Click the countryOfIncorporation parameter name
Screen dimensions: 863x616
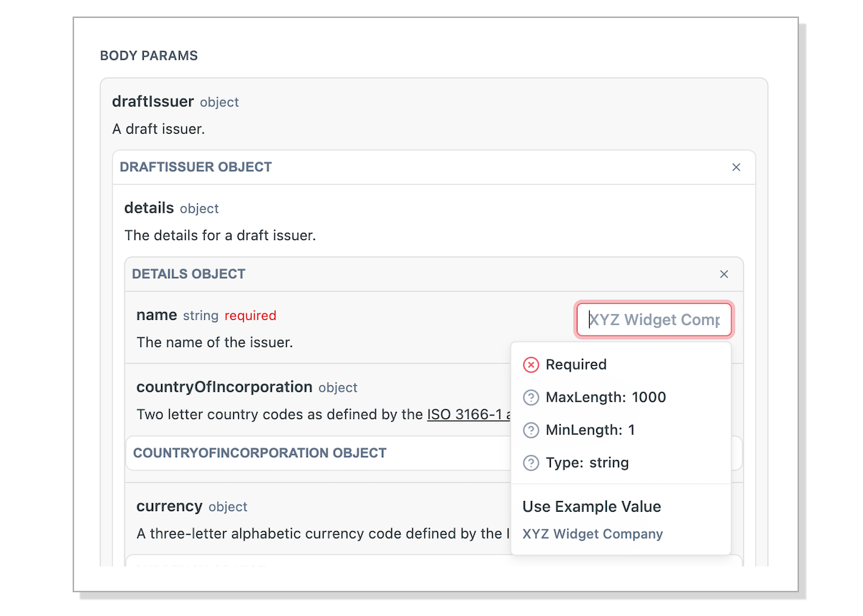[224, 387]
